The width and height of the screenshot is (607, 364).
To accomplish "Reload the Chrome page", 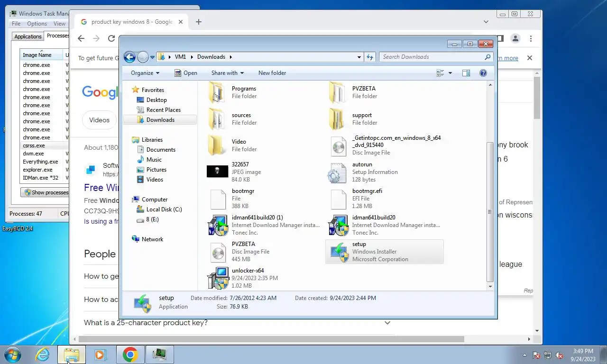I will 111,38.
